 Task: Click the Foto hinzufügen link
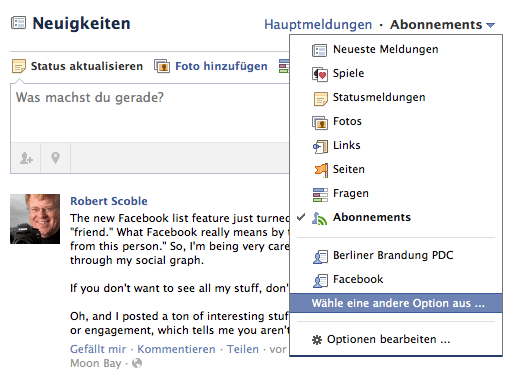(221, 66)
